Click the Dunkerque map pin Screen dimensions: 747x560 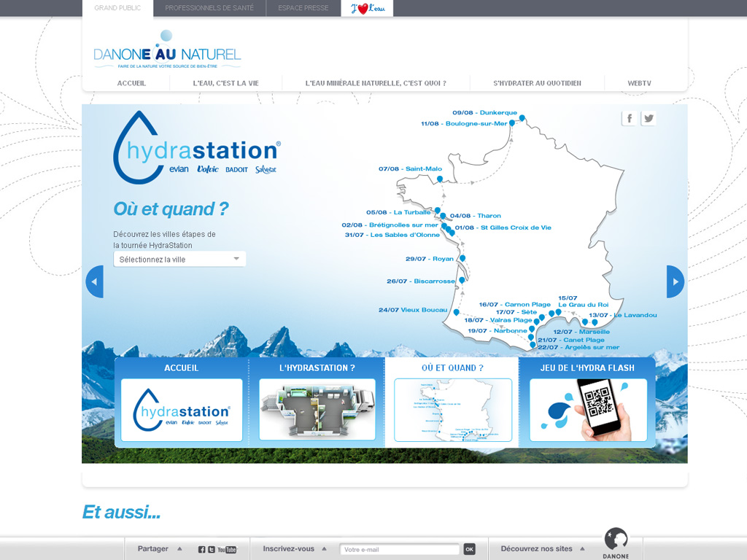click(x=522, y=117)
